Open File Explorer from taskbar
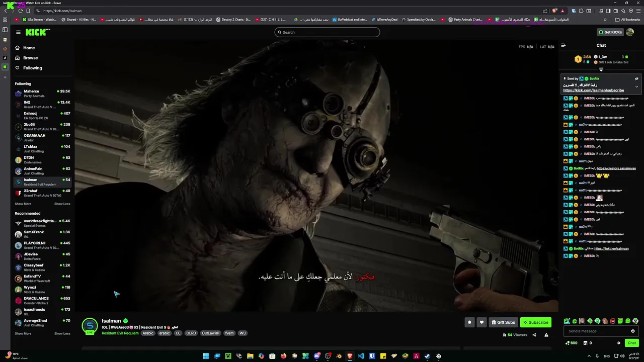 pos(250,356)
